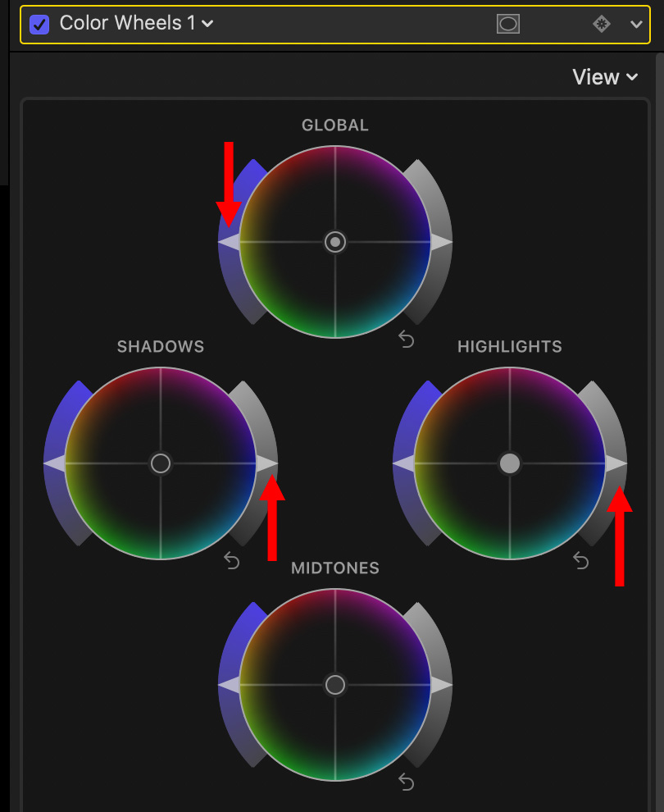Click the Global brightness slider handle
This screenshot has height=812, width=664.
(442, 242)
